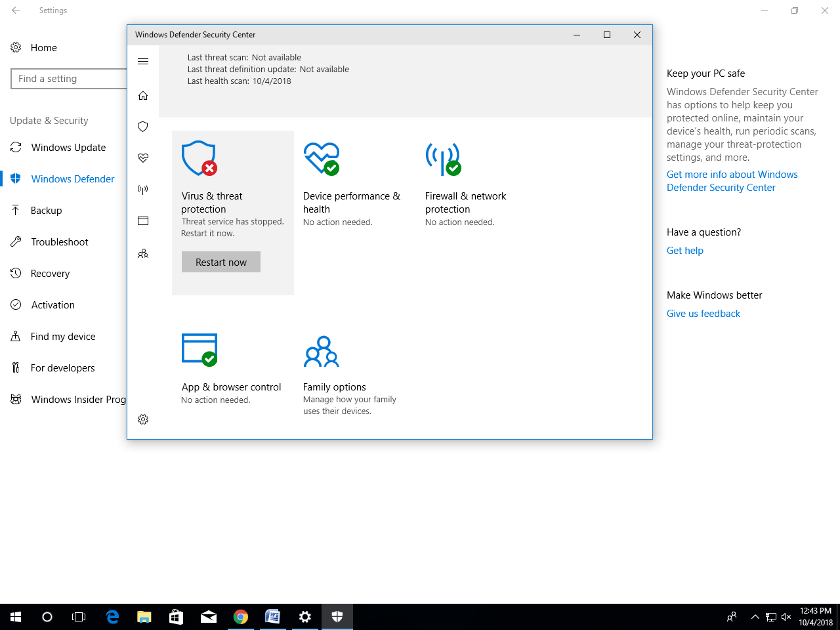Viewport: 840px width, 630px height.
Task: Open Virus & threat protection heading
Action: [212, 203]
